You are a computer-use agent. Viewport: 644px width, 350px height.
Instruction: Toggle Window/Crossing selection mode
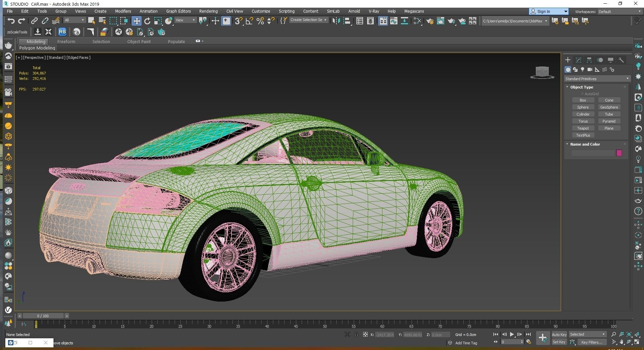(124, 21)
